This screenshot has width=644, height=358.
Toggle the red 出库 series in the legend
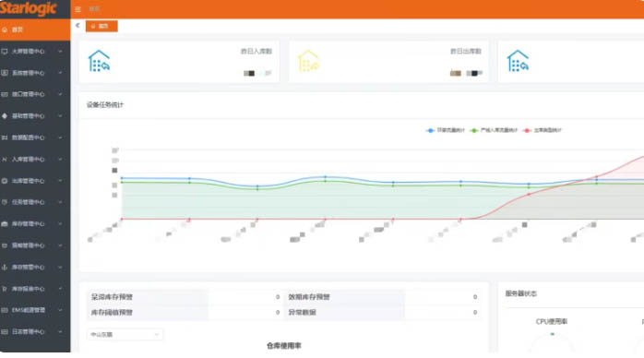[x=543, y=130]
